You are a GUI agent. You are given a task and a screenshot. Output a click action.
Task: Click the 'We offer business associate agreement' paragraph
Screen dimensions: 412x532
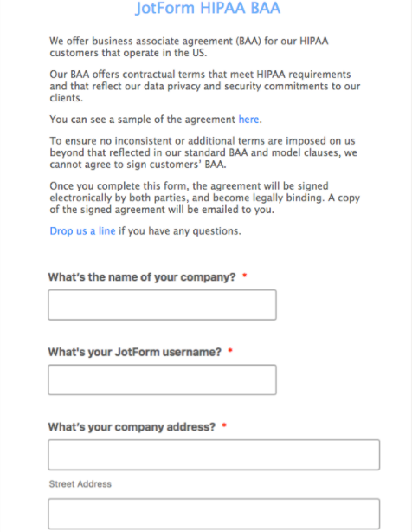coord(189,47)
